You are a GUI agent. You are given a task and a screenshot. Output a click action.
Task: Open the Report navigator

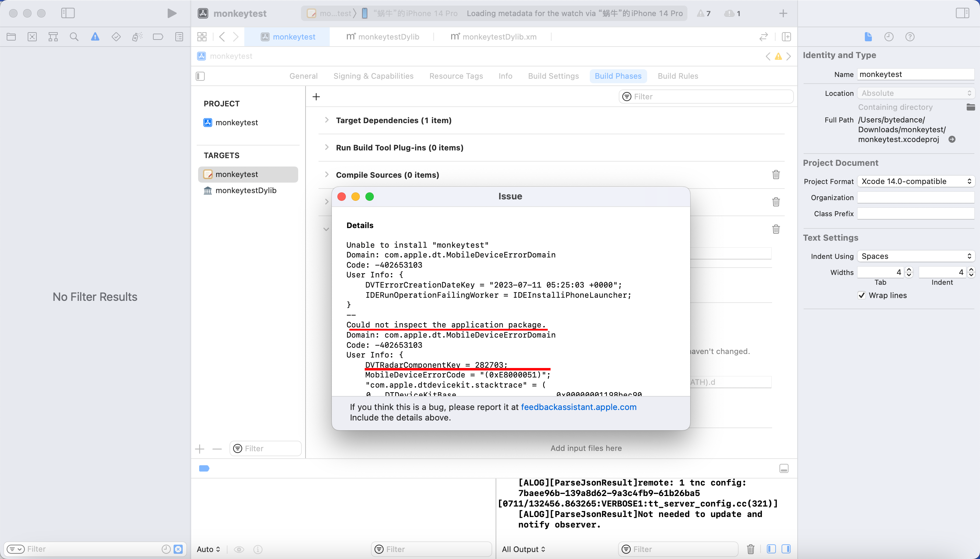[x=179, y=36]
